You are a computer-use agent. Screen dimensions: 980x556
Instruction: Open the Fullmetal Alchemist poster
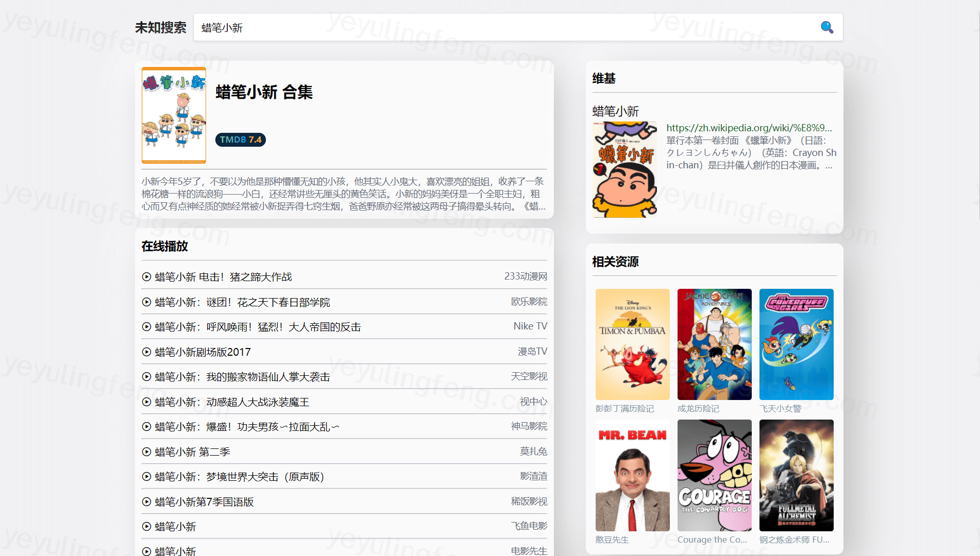click(797, 475)
